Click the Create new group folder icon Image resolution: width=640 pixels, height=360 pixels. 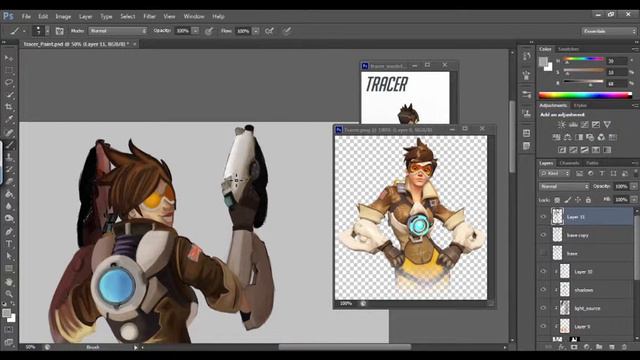click(x=599, y=347)
